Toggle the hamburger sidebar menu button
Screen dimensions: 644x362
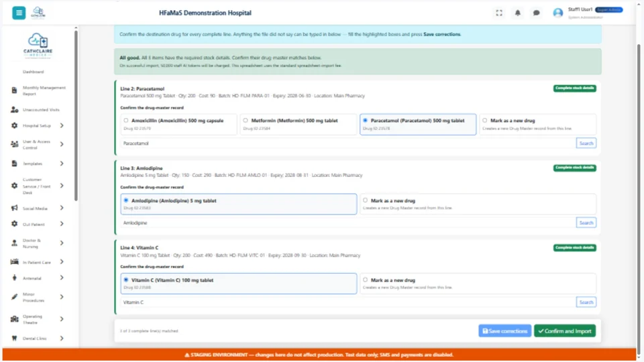point(19,13)
